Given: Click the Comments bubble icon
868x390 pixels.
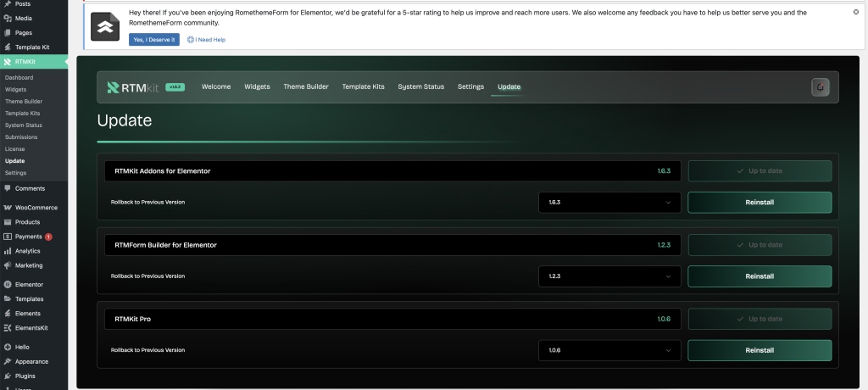Looking at the screenshot, I should click(7, 188).
